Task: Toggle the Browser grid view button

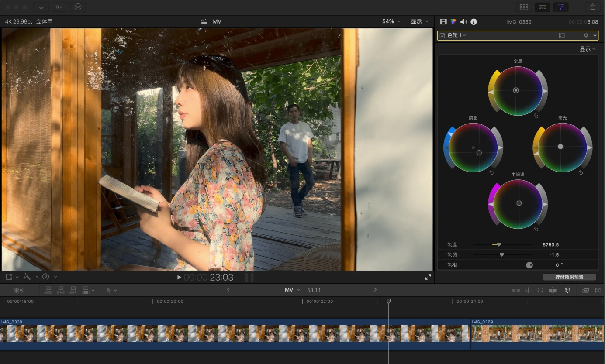Action: coord(524,7)
